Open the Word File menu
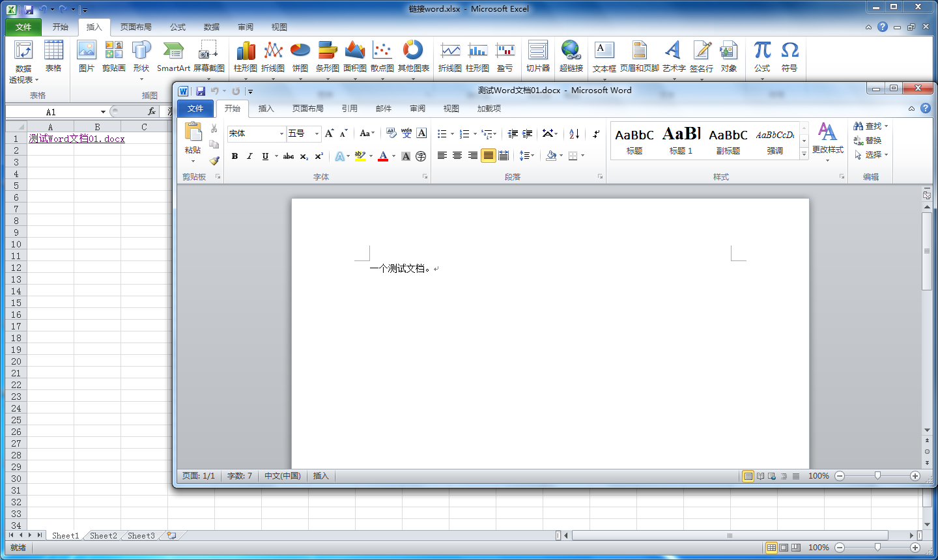 [195, 108]
